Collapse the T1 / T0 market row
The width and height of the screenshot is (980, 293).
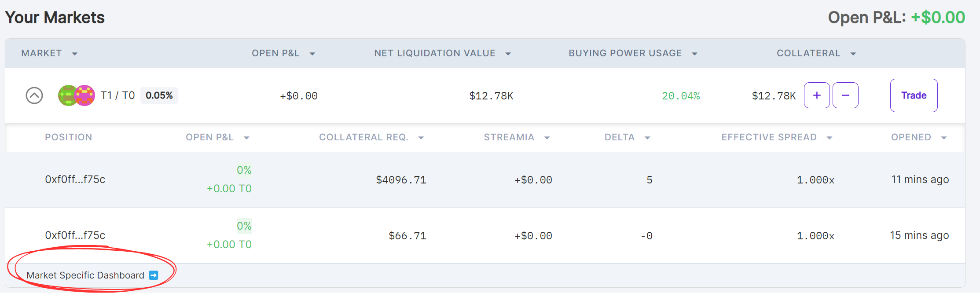click(x=34, y=95)
